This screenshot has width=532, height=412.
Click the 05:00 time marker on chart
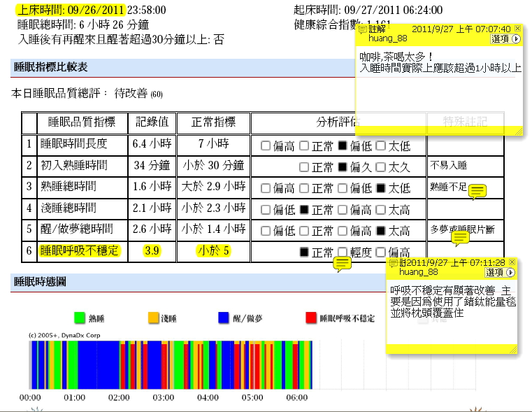click(252, 397)
